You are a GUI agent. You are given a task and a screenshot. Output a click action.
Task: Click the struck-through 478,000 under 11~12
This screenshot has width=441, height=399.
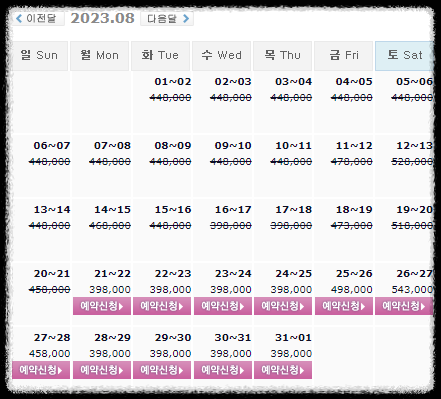point(352,162)
